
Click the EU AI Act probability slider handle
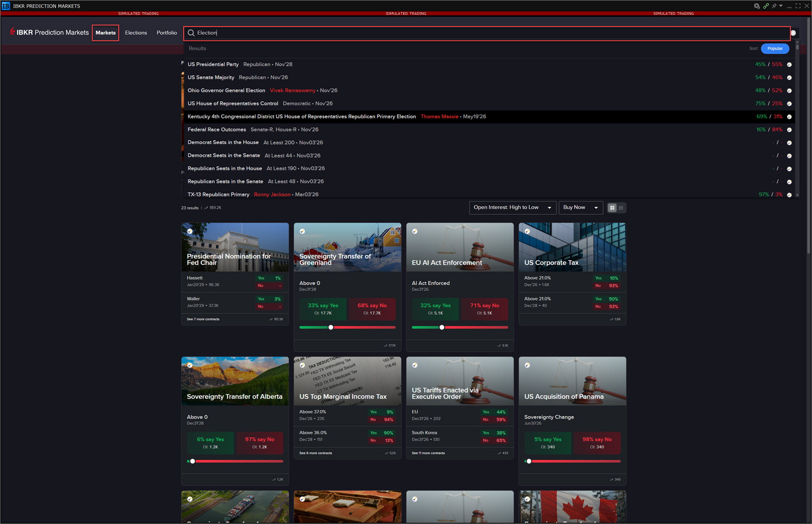(x=442, y=327)
